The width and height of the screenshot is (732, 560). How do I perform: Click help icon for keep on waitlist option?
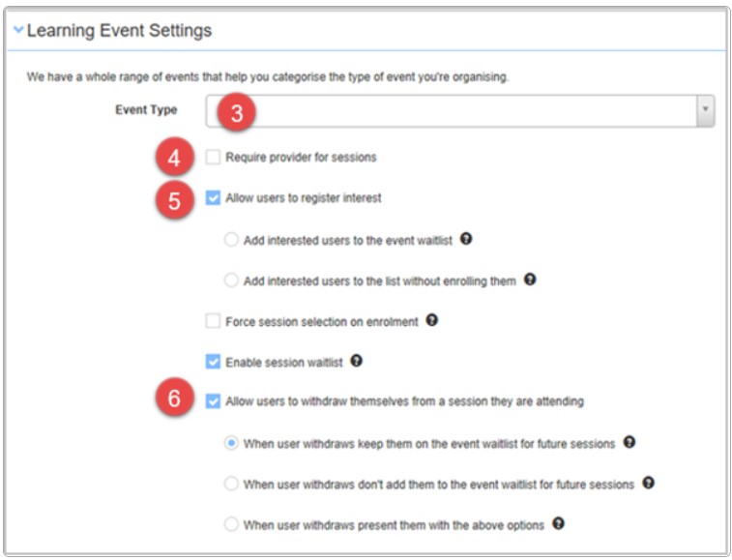[x=630, y=443]
